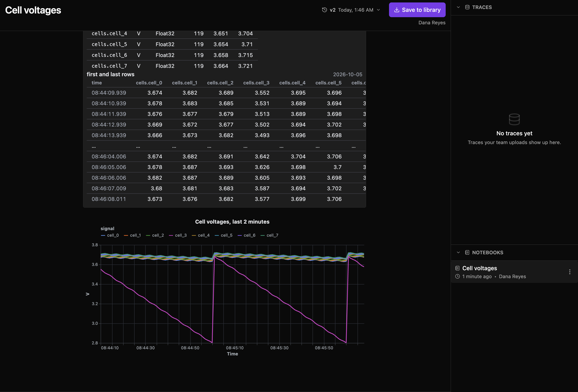Click the cells.cell_5 row name
The image size is (578, 392).
click(x=109, y=44)
